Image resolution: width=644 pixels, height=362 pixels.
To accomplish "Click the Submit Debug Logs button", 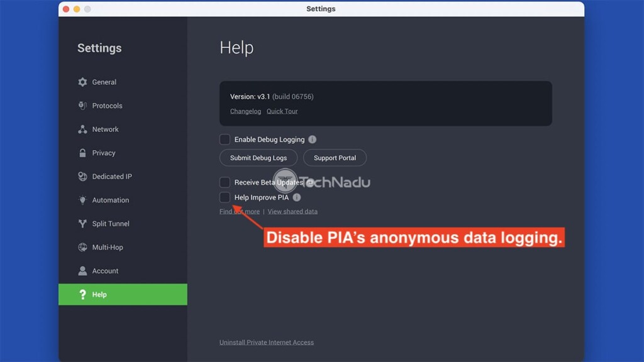I will click(x=258, y=158).
